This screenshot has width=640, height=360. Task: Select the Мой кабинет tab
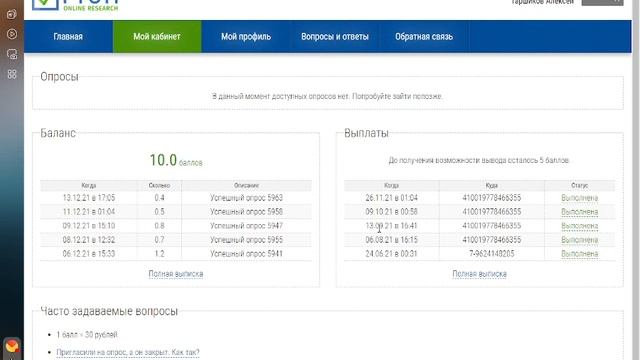(x=157, y=37)
